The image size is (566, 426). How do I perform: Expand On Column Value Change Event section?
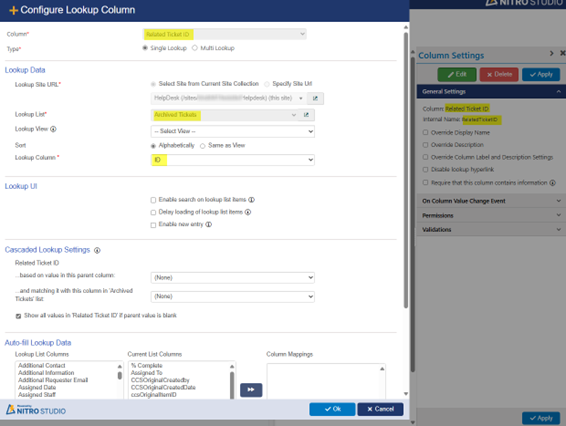[491, 201]
